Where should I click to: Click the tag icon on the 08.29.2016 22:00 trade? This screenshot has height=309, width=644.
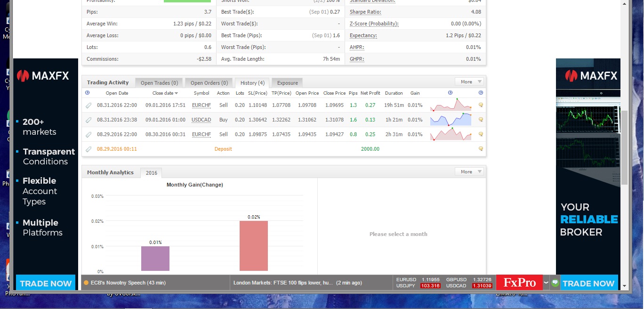[88, 135]
